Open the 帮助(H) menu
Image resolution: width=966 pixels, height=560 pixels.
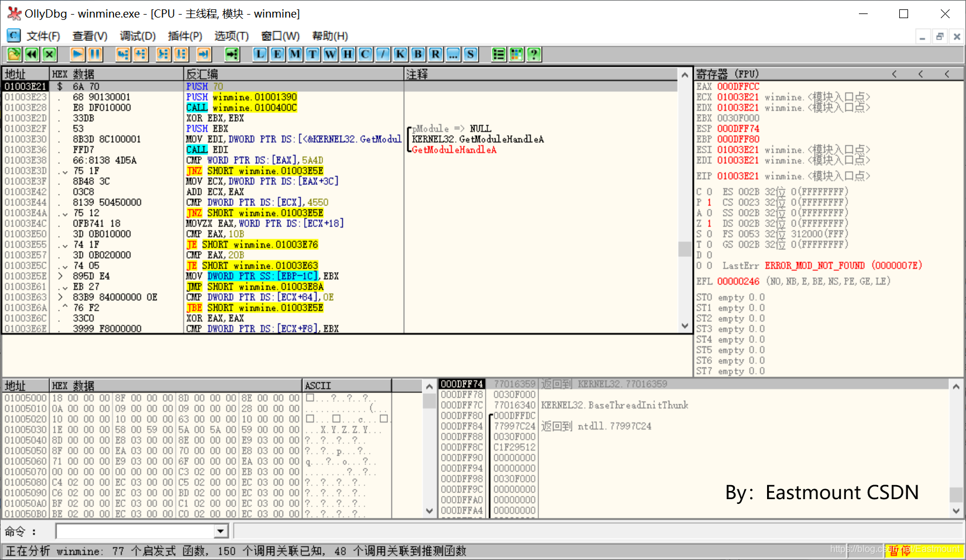[x=330, y=36]
